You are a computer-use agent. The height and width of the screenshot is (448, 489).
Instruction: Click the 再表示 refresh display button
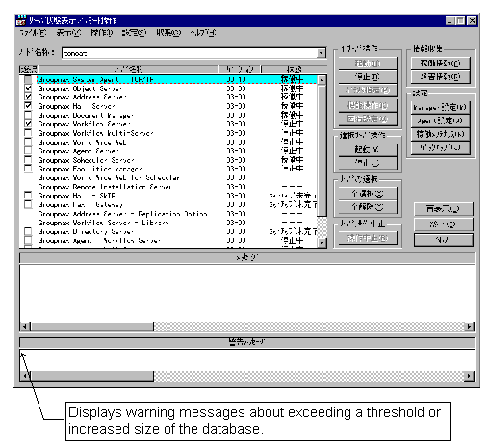(x=443, y=209)
